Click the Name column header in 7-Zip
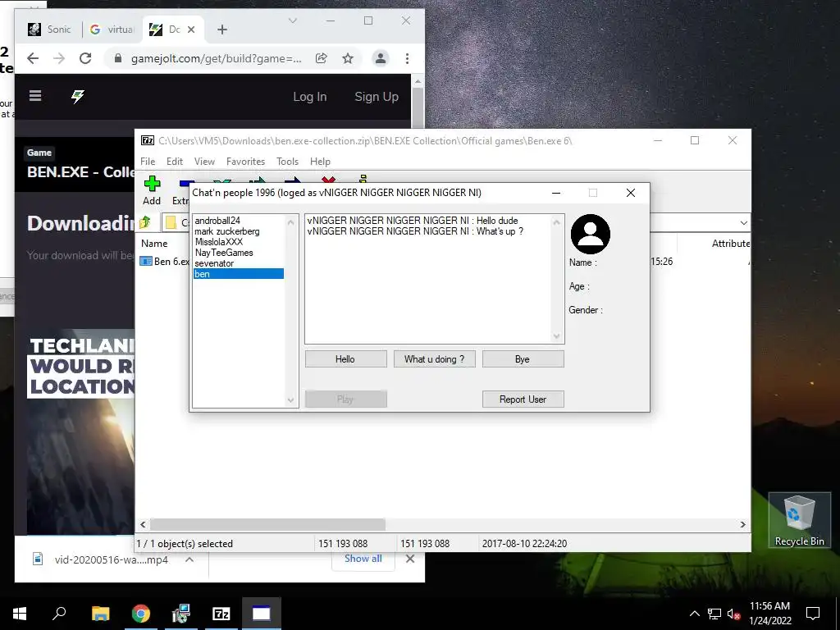The width and height of the screenshot is (840, 630). point(154,243)
